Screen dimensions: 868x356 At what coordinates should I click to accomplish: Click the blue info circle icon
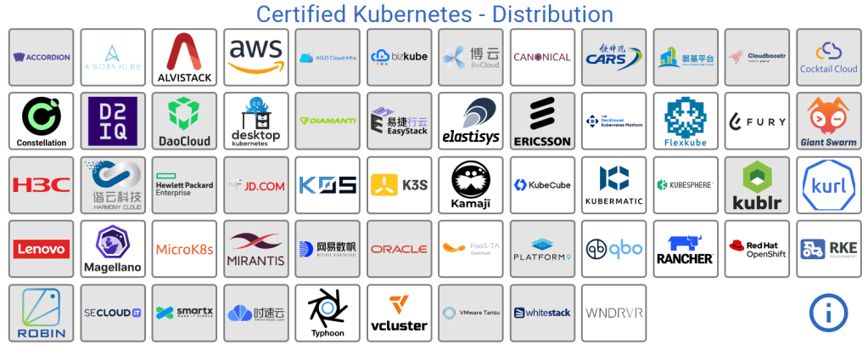coord(828,312)
